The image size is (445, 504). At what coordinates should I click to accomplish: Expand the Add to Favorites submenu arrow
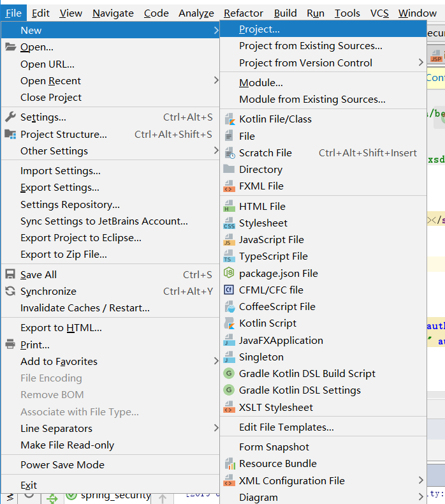[x=216, y=361]
